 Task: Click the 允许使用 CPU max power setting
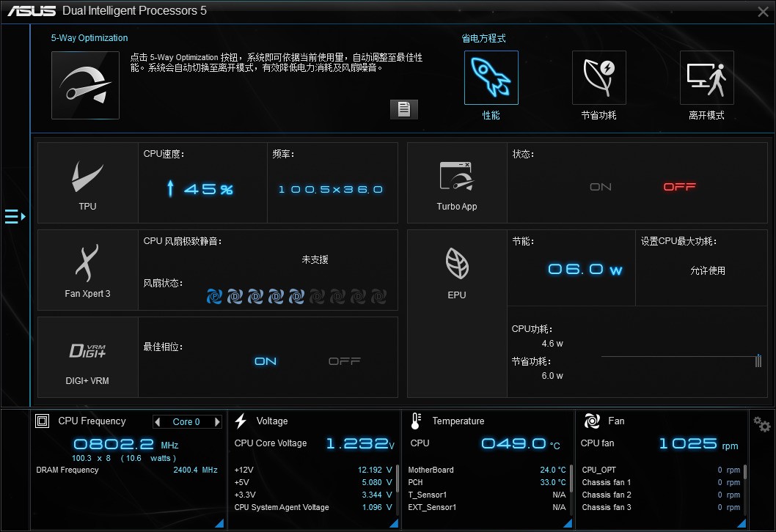708,270
